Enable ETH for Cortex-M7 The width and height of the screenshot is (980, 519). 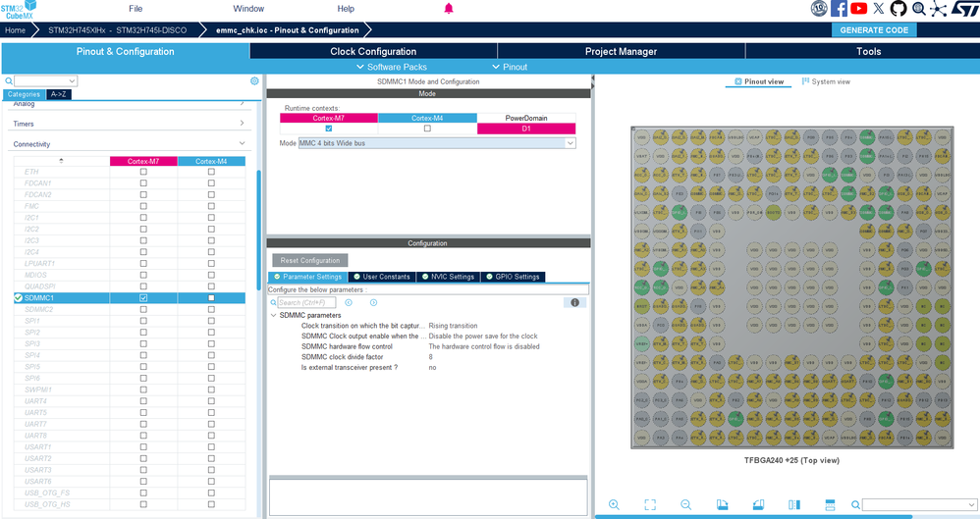143,172
